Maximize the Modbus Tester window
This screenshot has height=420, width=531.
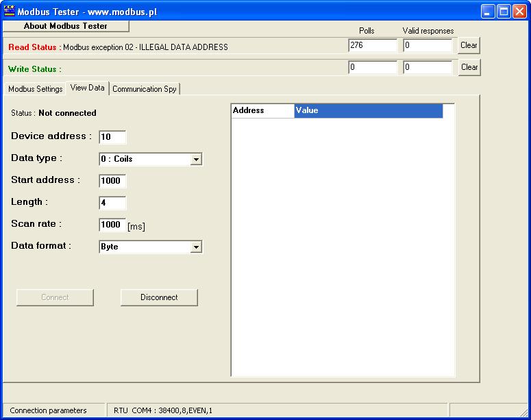click(x=504, y=12)
